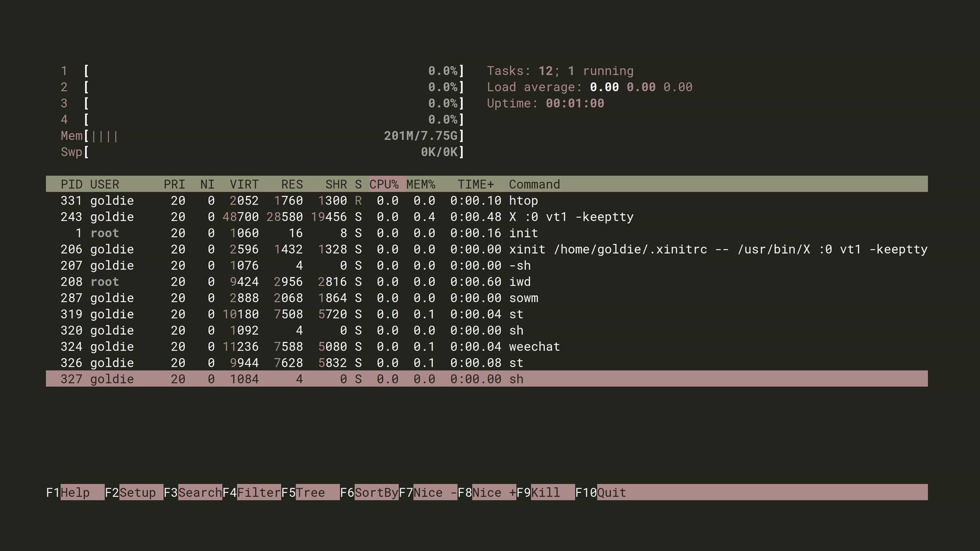Select the iwd process row
980x551 pixels.
click(x=487, y=282)
